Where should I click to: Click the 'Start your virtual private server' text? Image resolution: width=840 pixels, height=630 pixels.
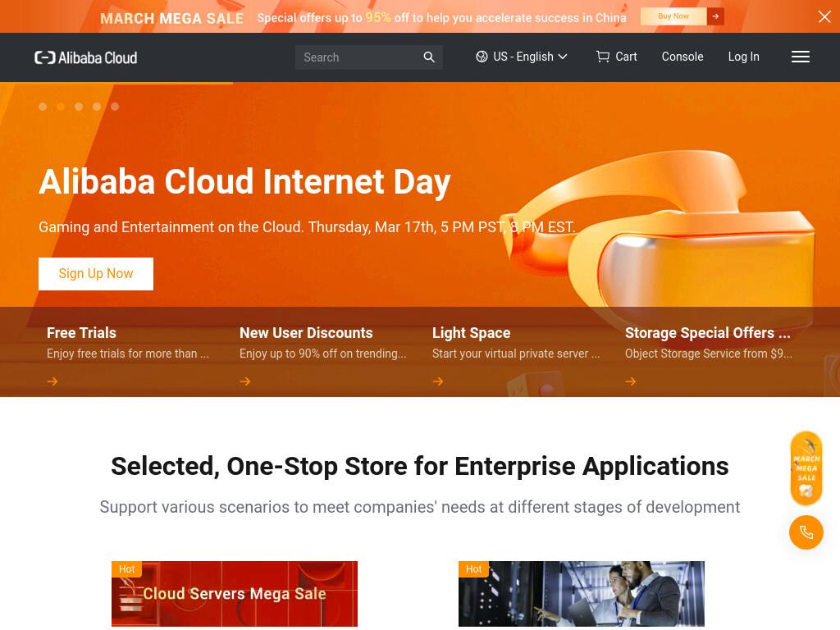pos(516,354)
